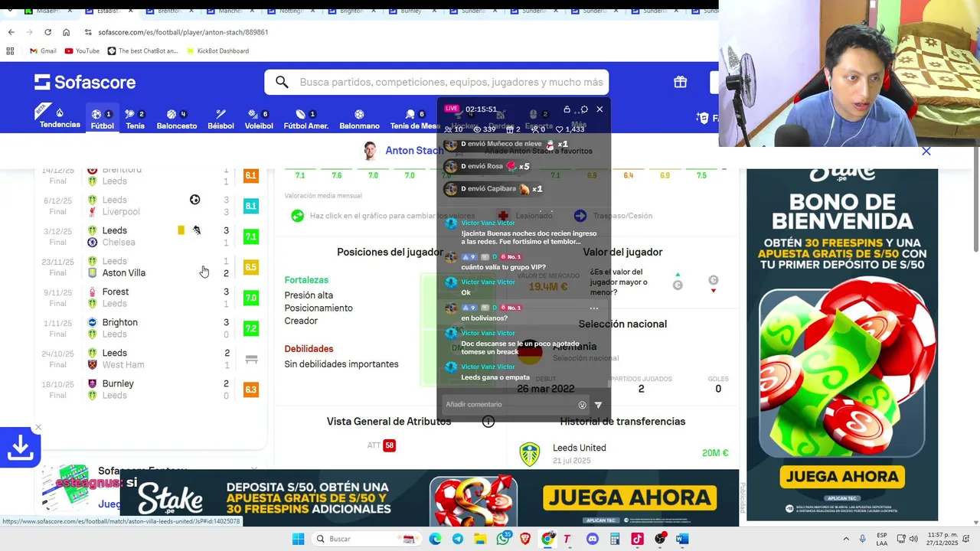Screen dimensions: 980x551
Task: Open the Leeds United transfer entry
Action: tap(623, 453)
